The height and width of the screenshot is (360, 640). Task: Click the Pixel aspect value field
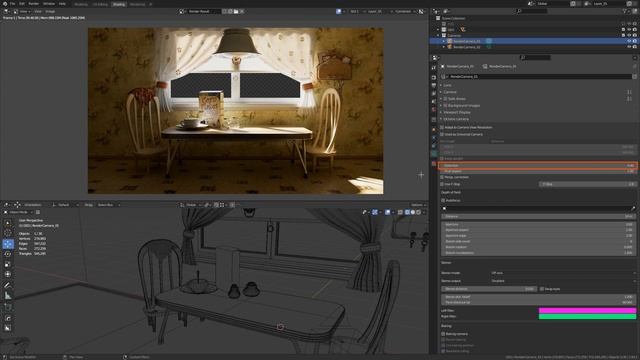[538, 171]
